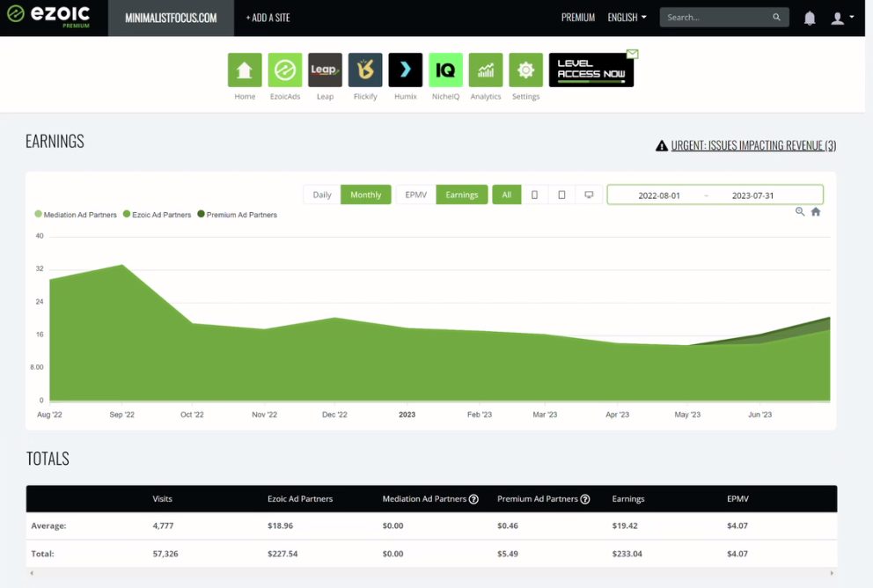Open Urgent Issues Impacting Revenue link
This screenshot has width=873, height=588.
[753, 145]
